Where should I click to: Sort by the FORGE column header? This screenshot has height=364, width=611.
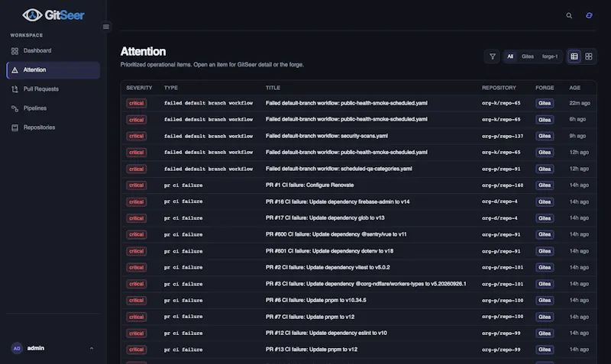545,88
